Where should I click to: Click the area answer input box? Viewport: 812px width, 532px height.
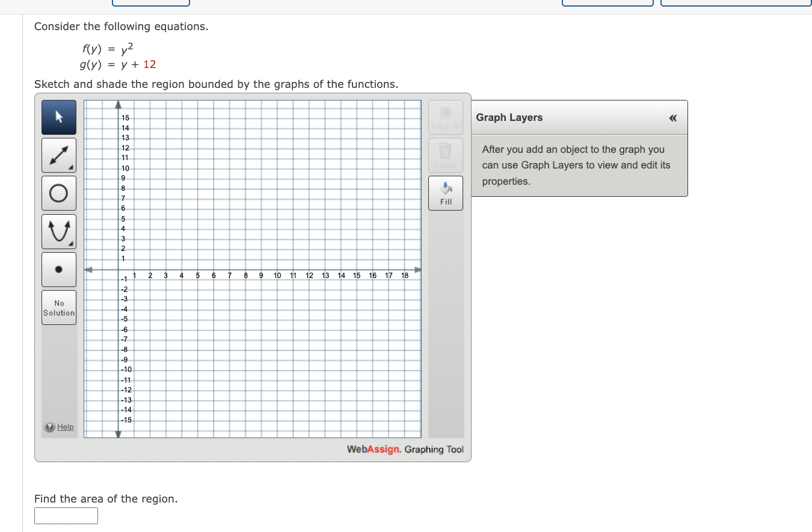[66, 516]
